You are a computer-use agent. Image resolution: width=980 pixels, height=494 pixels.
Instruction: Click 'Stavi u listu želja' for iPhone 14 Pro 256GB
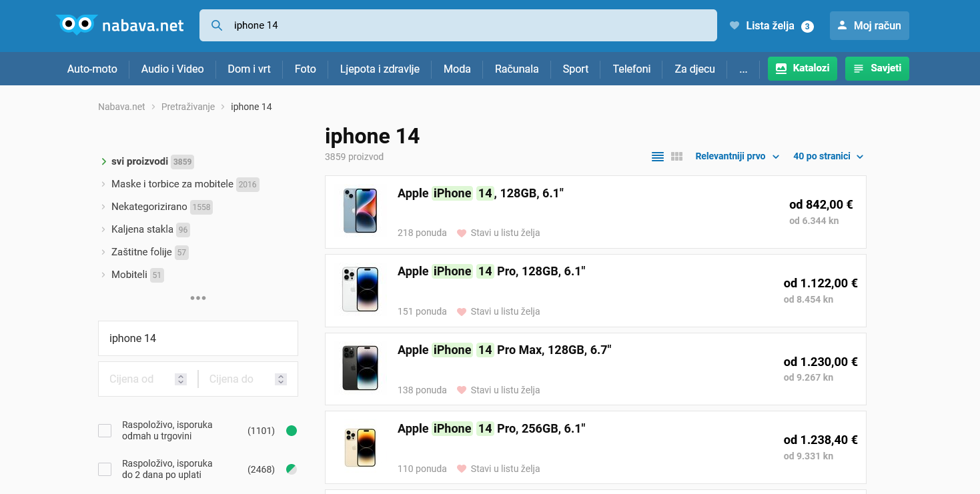(x=505, y=469)
